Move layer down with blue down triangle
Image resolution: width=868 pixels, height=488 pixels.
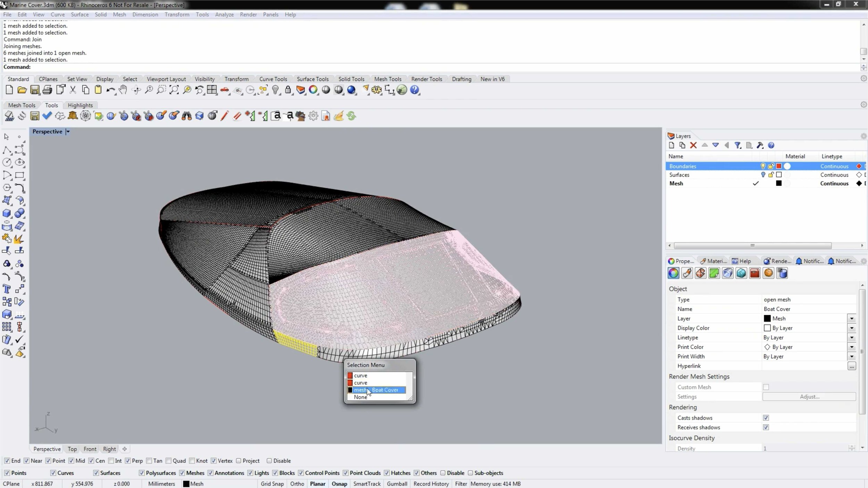pos(716,145)
